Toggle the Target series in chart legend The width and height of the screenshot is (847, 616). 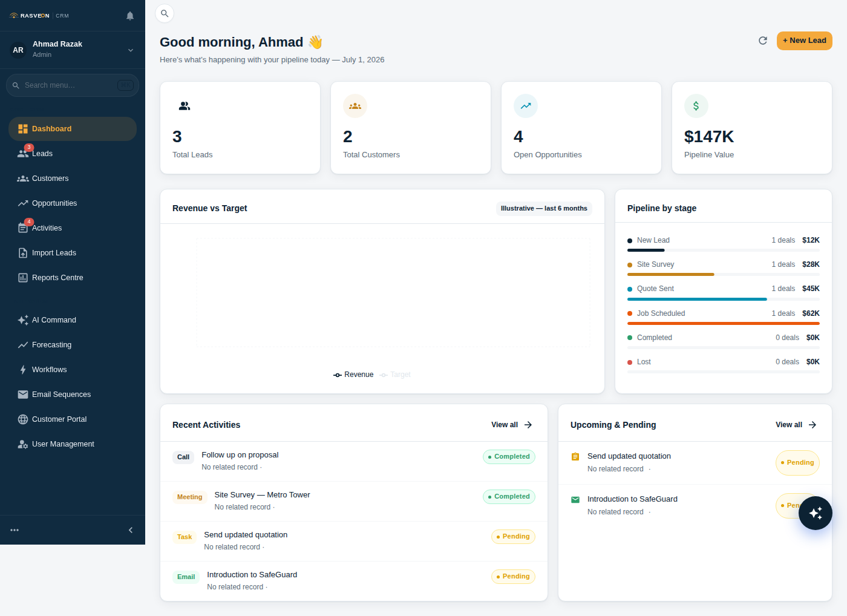[x=395, y=375]
